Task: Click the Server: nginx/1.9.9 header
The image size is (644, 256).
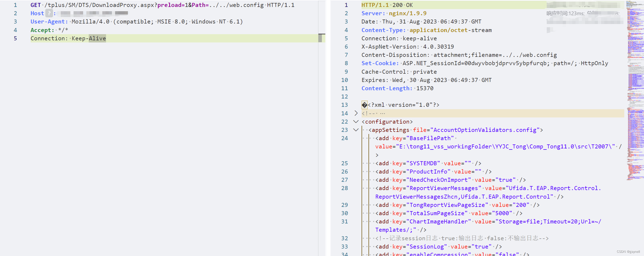Action: (x=394, y=13)
